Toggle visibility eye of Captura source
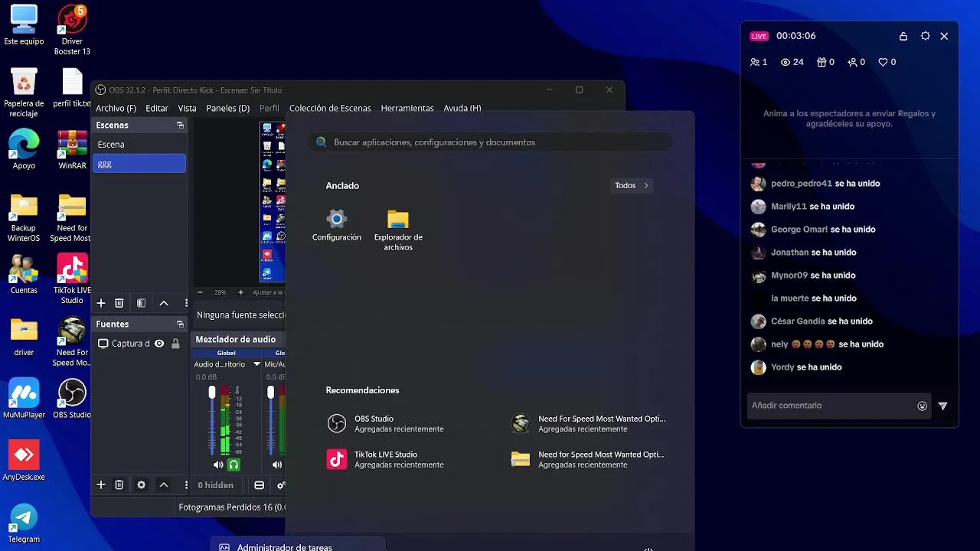Viewport: 980px width, 551px height. [159, 344]
